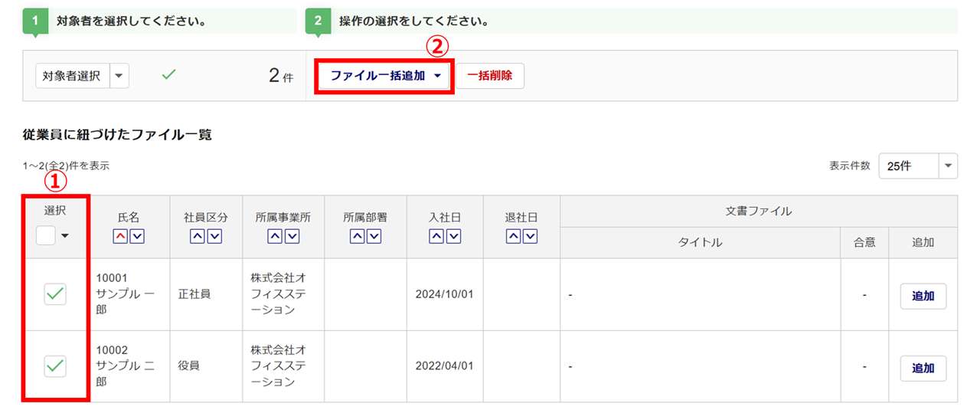Open the 対象者選択 dropdown
980x410 pixels.
click(120, 76)
